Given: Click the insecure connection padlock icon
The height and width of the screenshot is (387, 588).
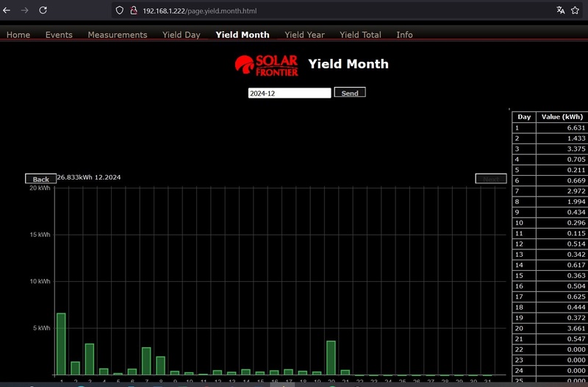Looking at the screenshot, I should (134, 10).
